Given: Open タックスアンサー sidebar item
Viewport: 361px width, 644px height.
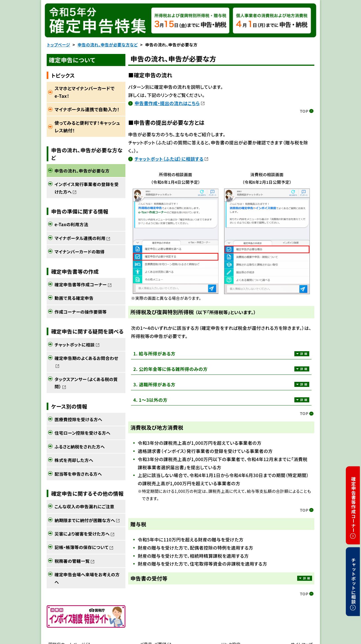Looking at the screenshot, I should [x=86, y=383].
